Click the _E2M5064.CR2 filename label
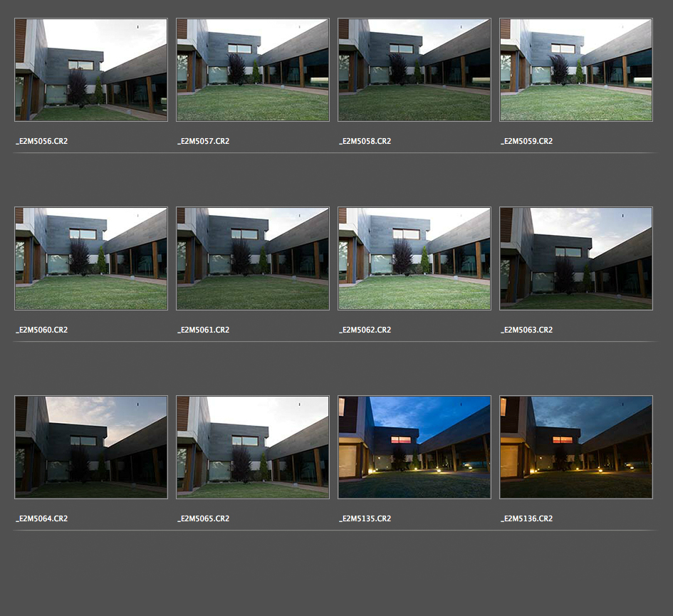Screen dimensions: 673x616 pyautogui.click(x=42, y=519)
